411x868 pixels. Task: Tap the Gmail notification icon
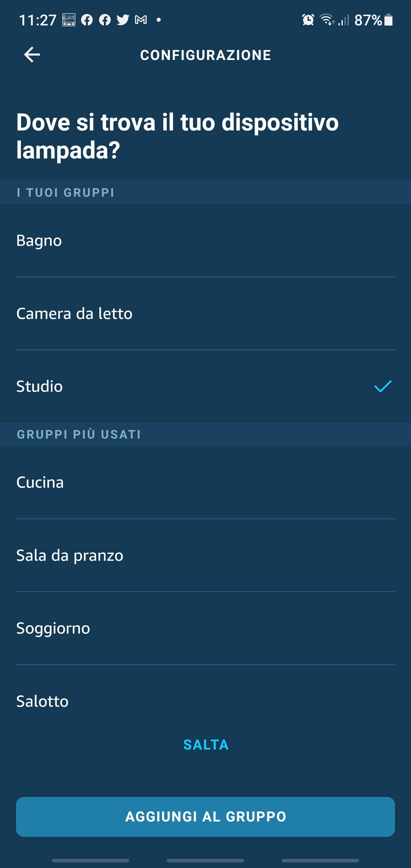point(141,20)
